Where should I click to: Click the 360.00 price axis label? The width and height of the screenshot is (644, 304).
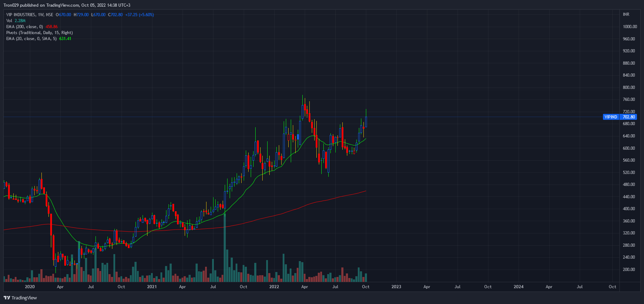629,221
